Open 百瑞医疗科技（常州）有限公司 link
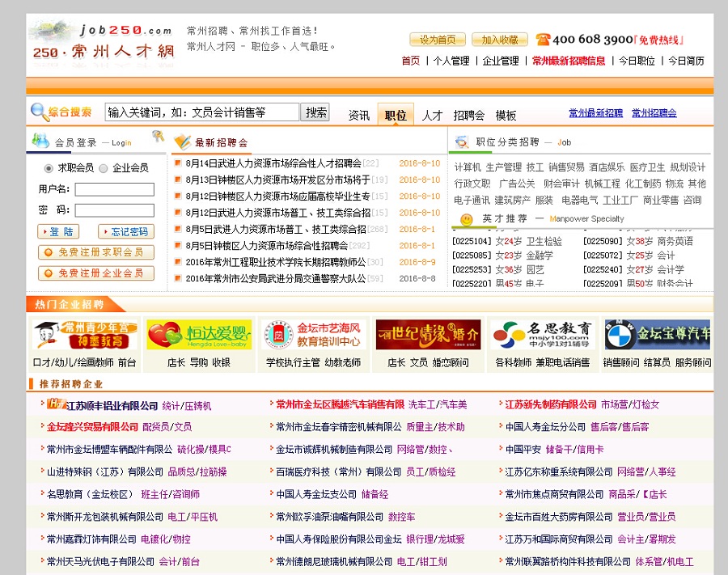728x575 pixels. pos(338,471)
